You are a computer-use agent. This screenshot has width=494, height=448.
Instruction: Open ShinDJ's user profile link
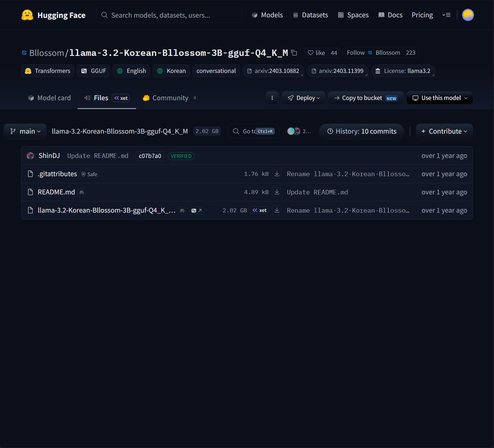point(49,156)
